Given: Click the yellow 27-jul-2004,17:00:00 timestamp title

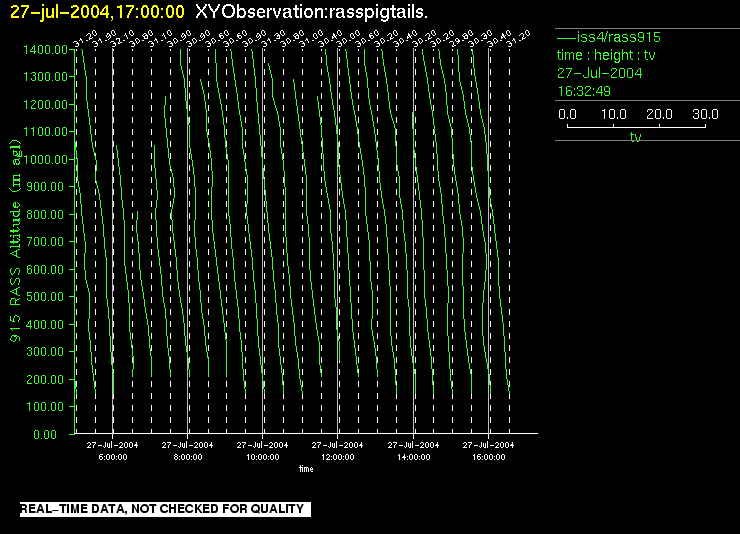Looking at the screenshot, I should pyautogui.click(x=96, y=11).
